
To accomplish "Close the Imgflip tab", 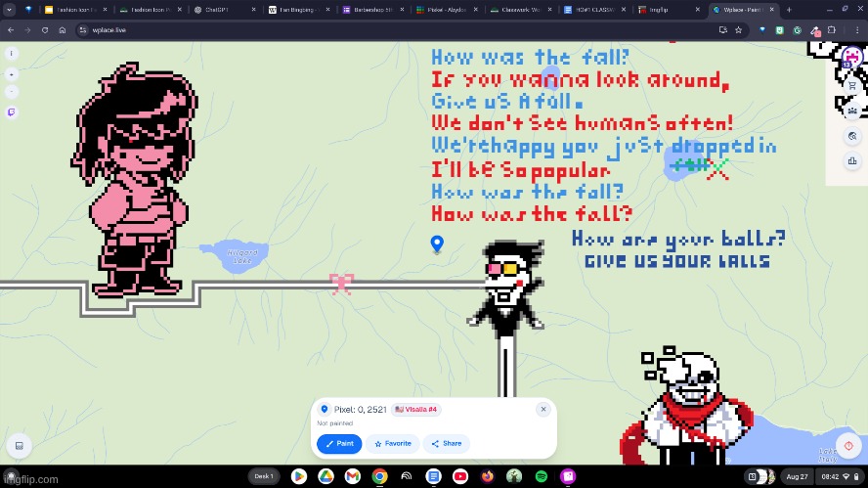I will click(x=698, y=10).
